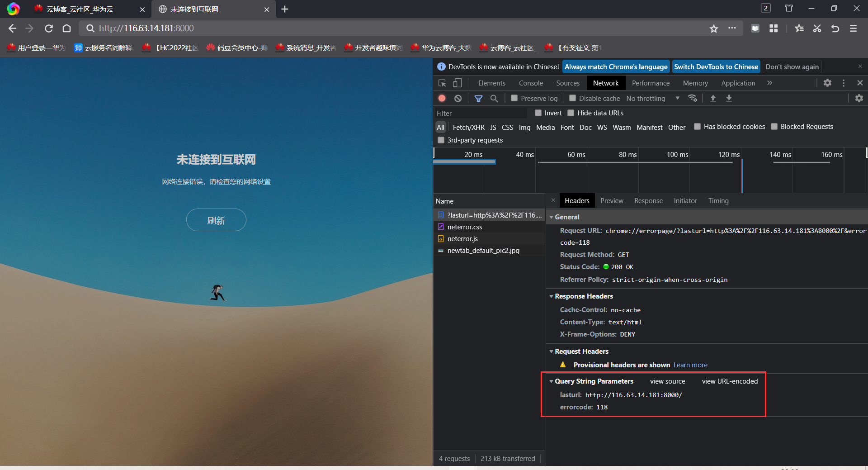Open the favorites list icon
Viewport: 868px width, 470px height.
click(x=799, y=28)
